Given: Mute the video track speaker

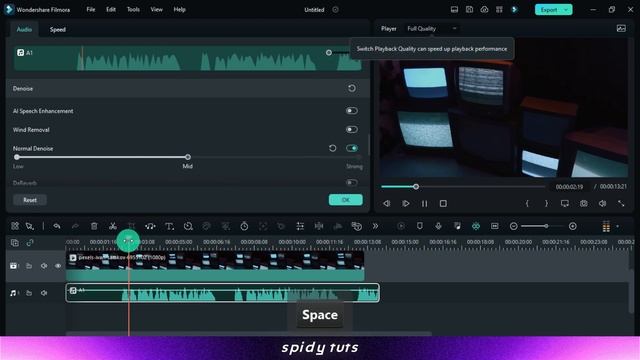Looking at the screenshot, I should [44, 266].
